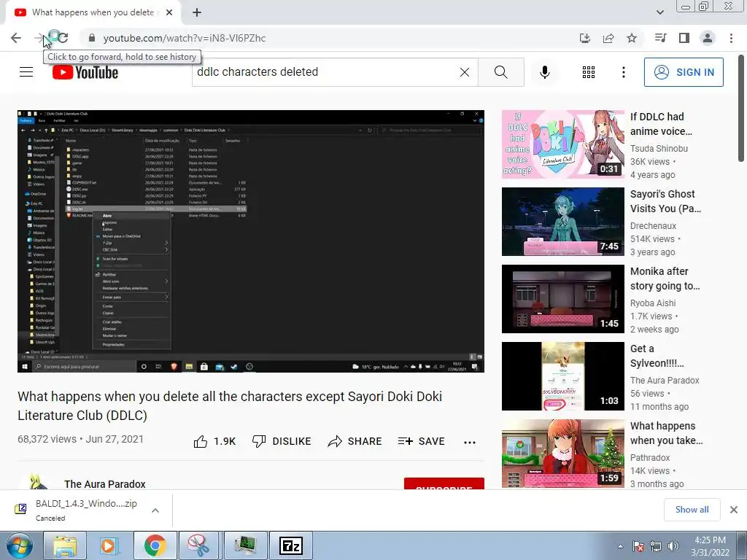The width and height of the screenshot is (747, 560).
Task: Go back to the previous page
Action: (16, 38)
